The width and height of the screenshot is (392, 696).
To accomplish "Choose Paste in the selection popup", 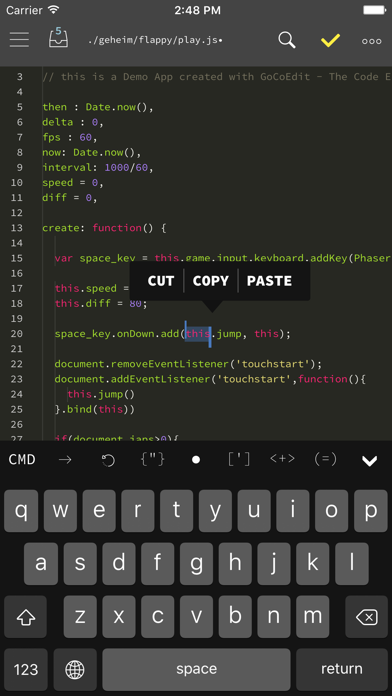I will point(269,281).
